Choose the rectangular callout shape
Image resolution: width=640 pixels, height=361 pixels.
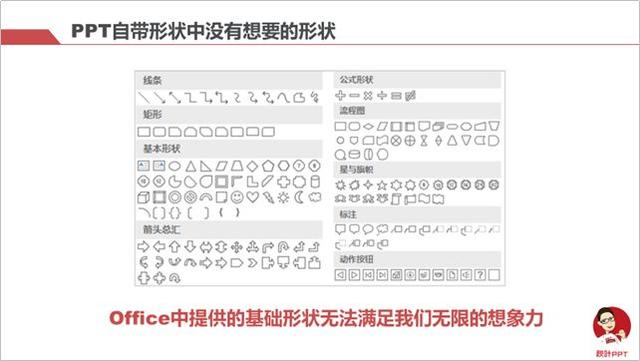pos(340,230)
